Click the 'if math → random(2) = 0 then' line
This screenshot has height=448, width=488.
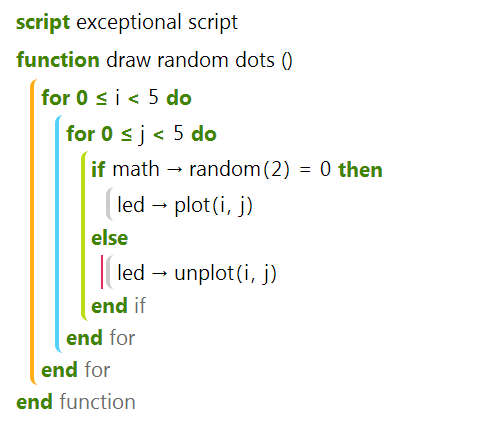click(x=237, y=169)
